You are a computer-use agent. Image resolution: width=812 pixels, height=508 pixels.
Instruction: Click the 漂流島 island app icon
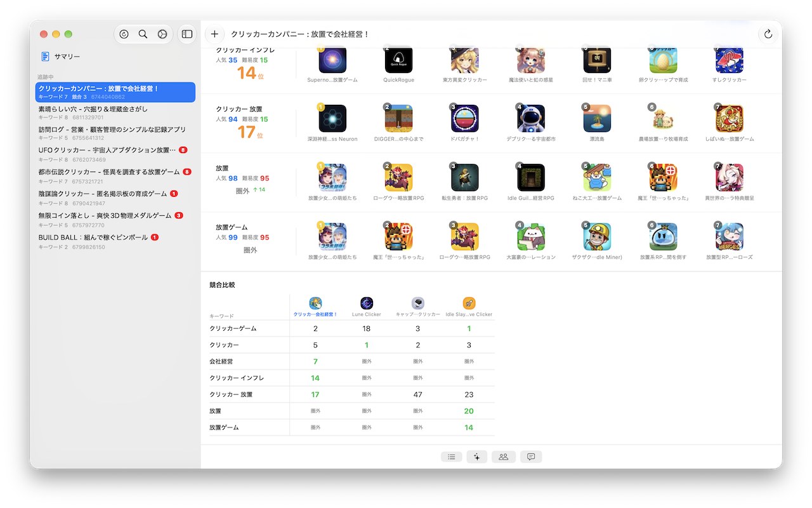point(597,119)
